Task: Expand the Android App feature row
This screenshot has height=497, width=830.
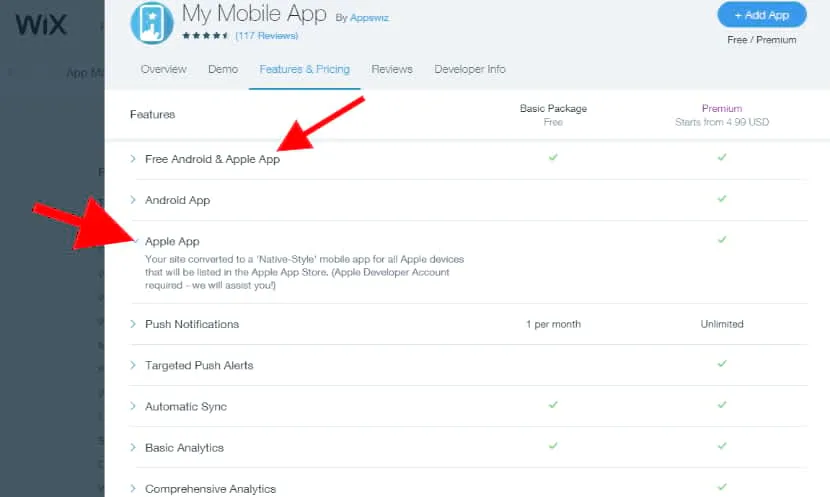Action: click(x=133, y=200)
